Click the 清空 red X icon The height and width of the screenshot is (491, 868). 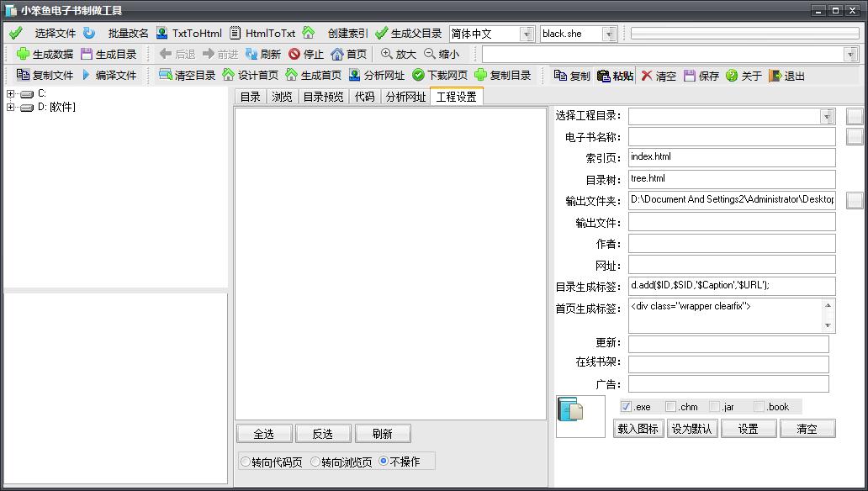(647, 76)
